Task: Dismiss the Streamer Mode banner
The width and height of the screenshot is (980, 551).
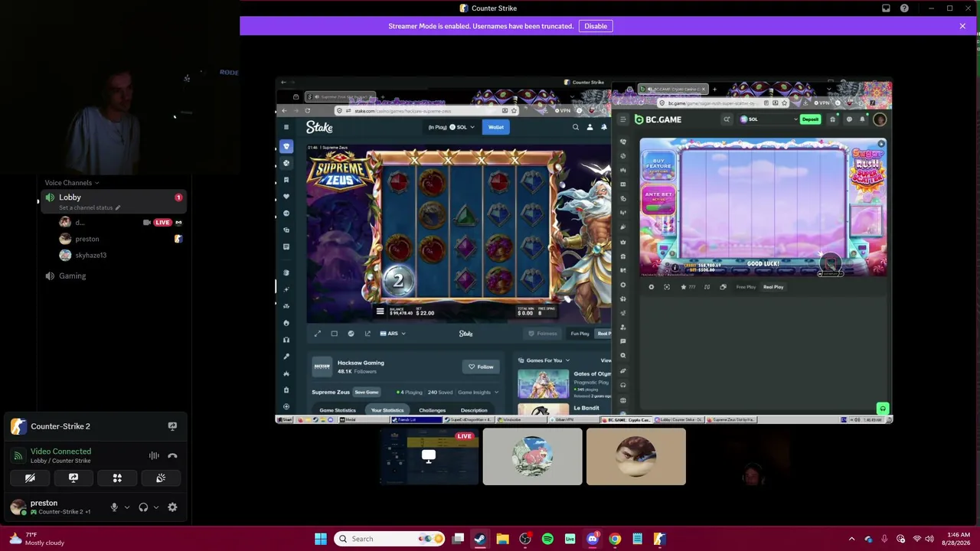Action: [x=962, y=26]
